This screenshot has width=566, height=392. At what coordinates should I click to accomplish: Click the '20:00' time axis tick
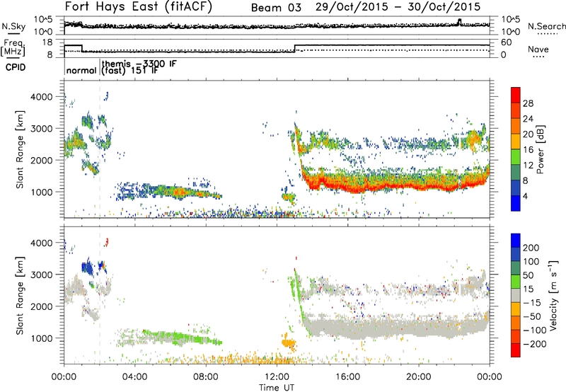click(418, 377)
